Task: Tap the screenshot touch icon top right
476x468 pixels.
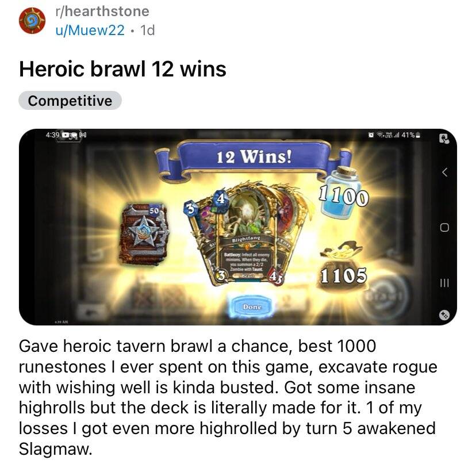Action: [x=444, y=139]
